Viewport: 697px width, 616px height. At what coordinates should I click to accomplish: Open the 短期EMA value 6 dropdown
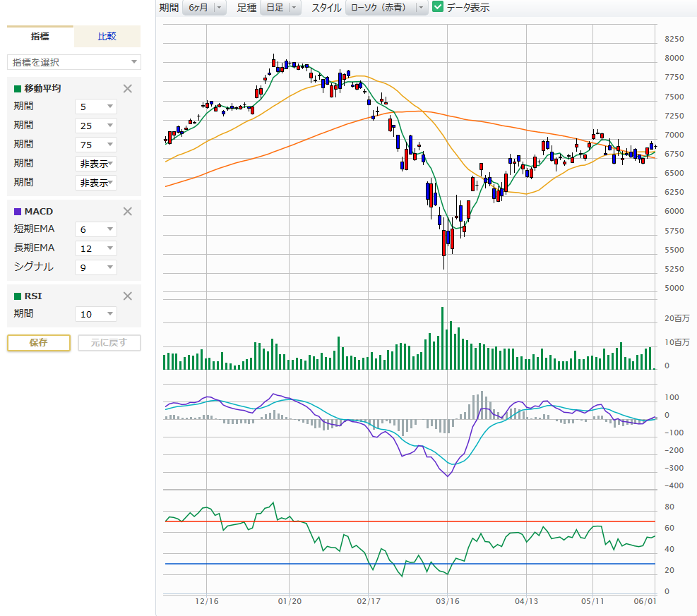tap(96, 229)
